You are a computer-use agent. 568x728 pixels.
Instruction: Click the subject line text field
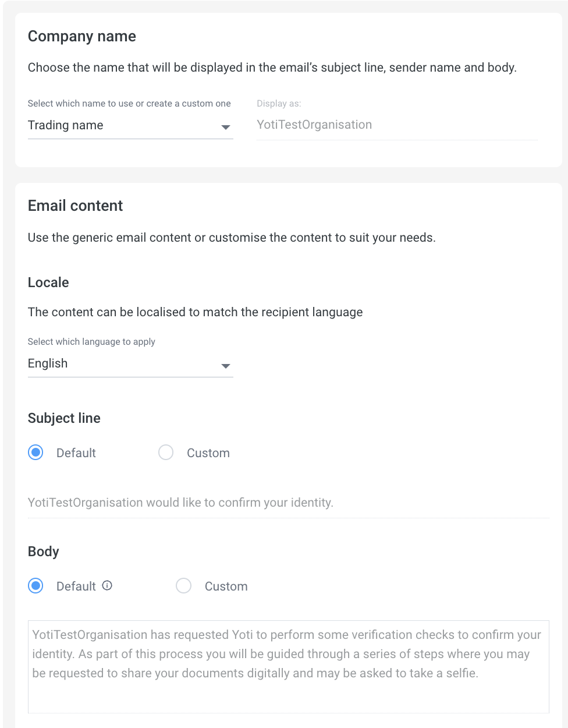tap(288, 503)
